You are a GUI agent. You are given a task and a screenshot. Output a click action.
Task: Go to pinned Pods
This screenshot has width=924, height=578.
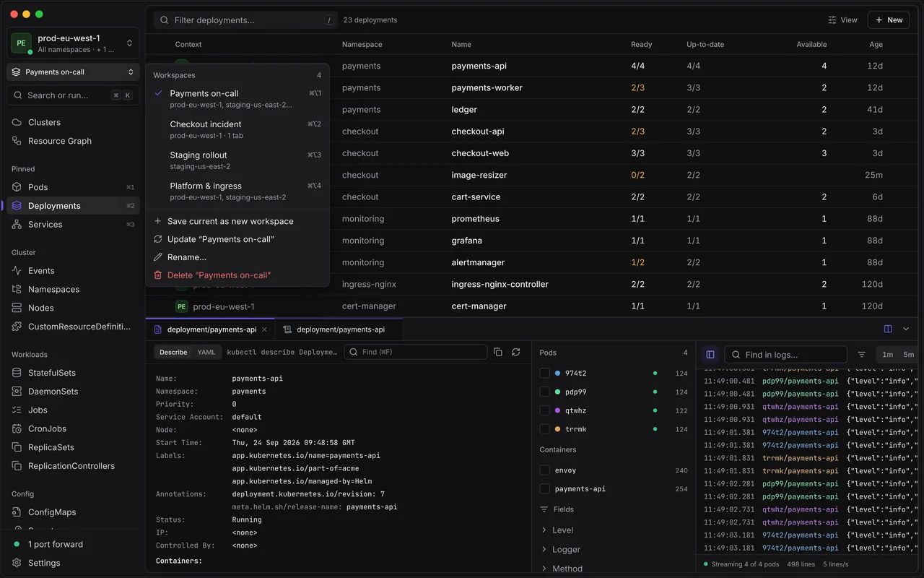click(x=73, y=187)
